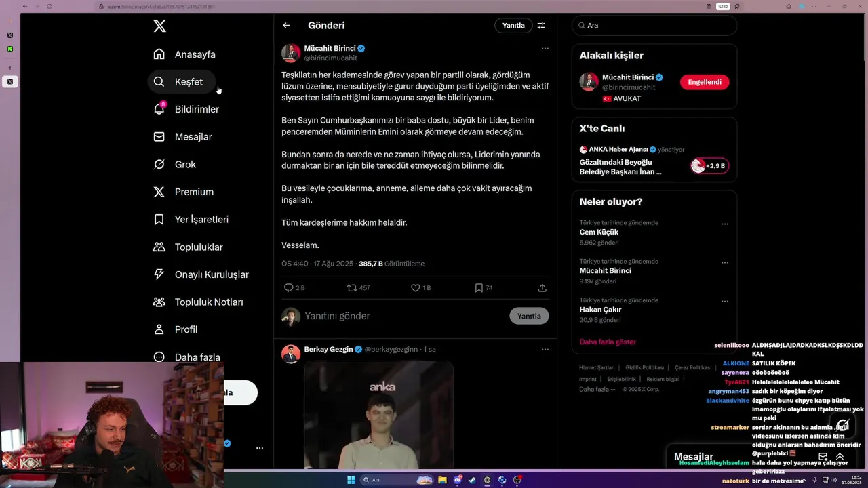The height and width of the screenshot is (488, 868).
Task: Click the Yanıtla button beside the reply field
Action: 529,316
